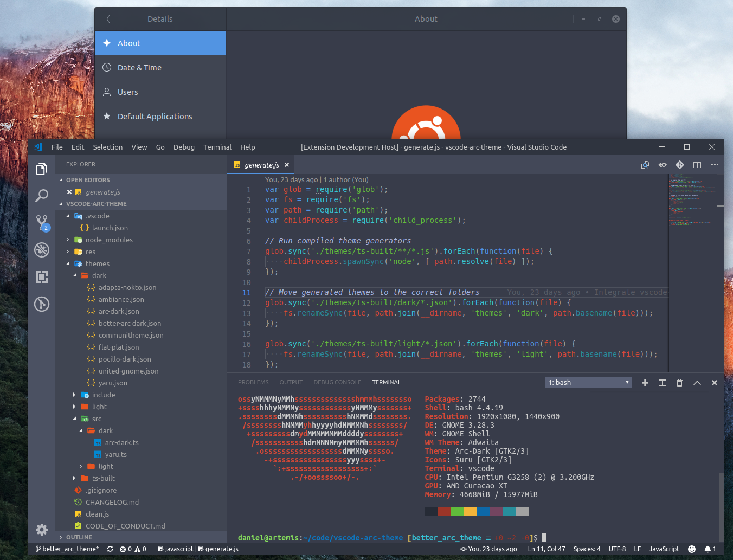Open the Terminal menu
Image resolution: width=733 pixels, height=560 pixels.
217,147
